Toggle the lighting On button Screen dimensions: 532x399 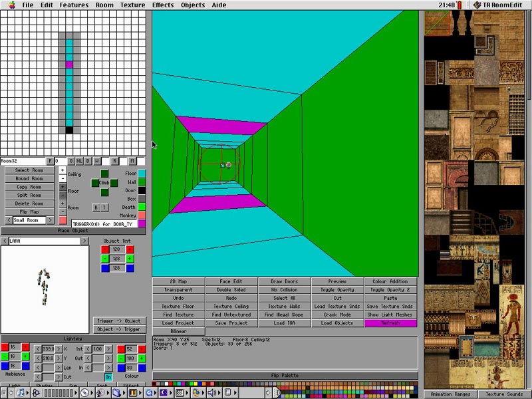pyautogui.click(x=108, y=377)
